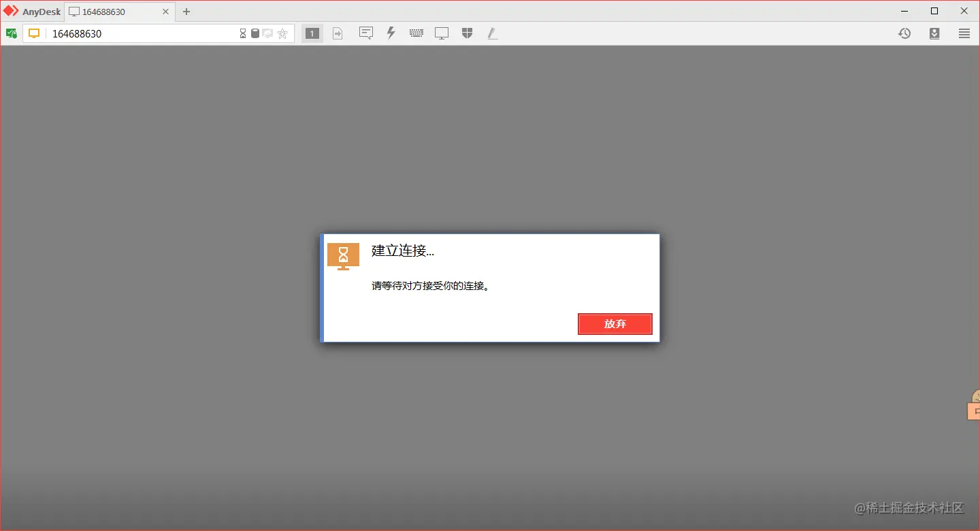This screenshot has height=531, width=980.
Task: Open the on-screen keyboard settings icon
Action: (x=416, y=33)
